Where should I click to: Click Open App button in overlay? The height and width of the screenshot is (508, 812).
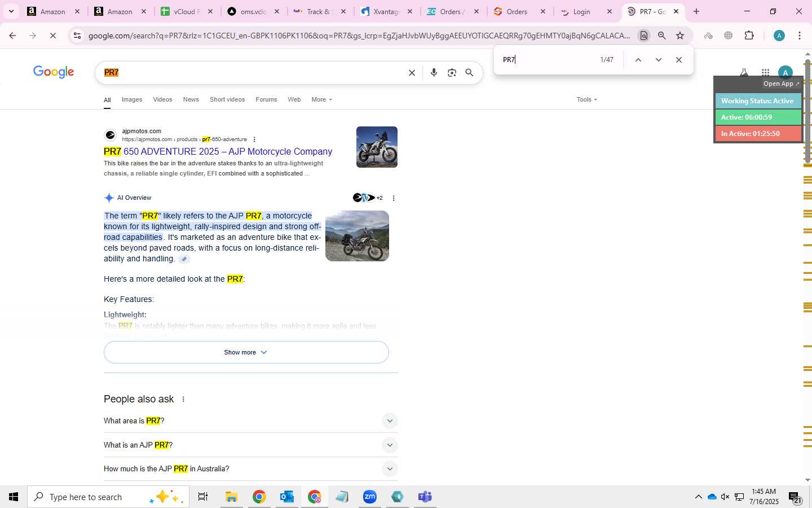(781, 84)
